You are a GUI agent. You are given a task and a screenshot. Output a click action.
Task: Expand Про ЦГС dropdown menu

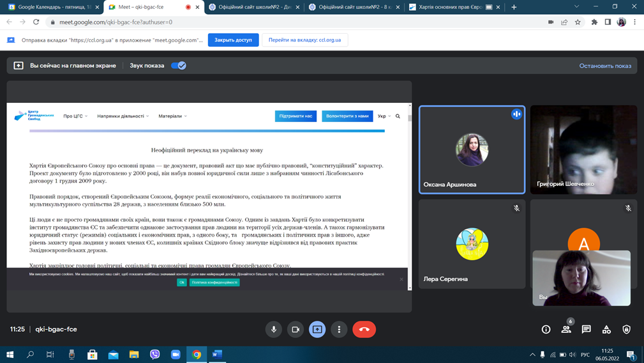75,116
